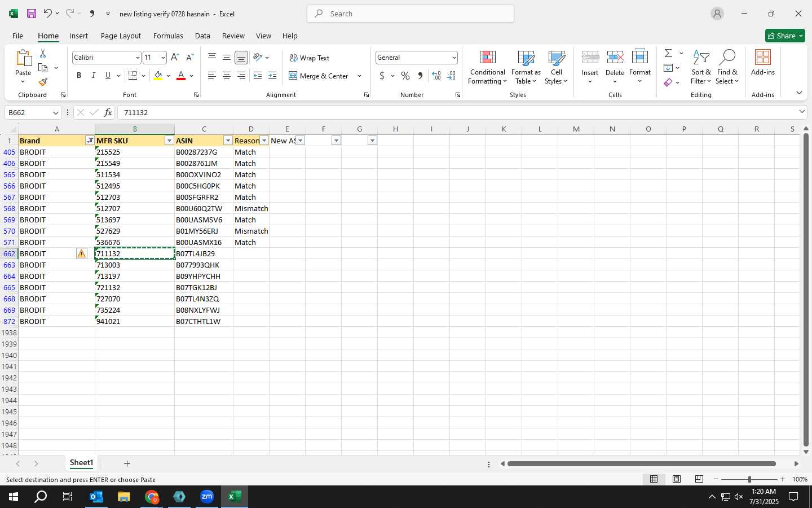Open Sort & Filter menu
The height and width of the screenshot is (508, 812).
click(x=701, y=68)
